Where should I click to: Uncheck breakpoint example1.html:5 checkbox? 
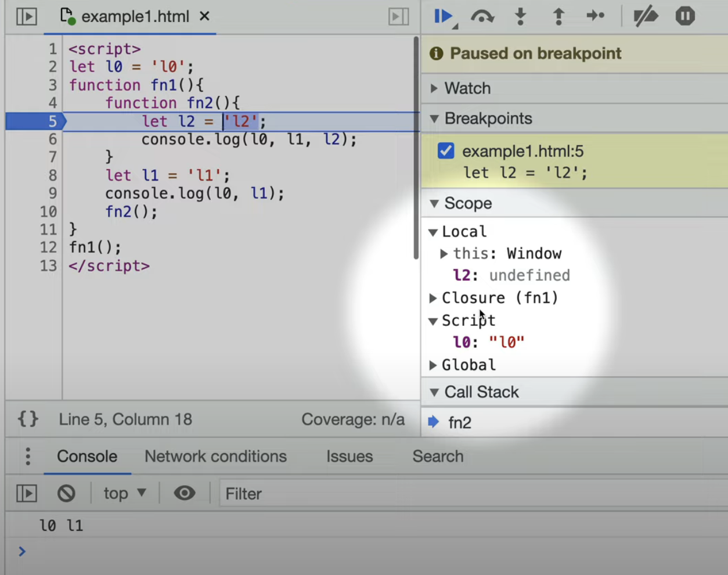446,150
